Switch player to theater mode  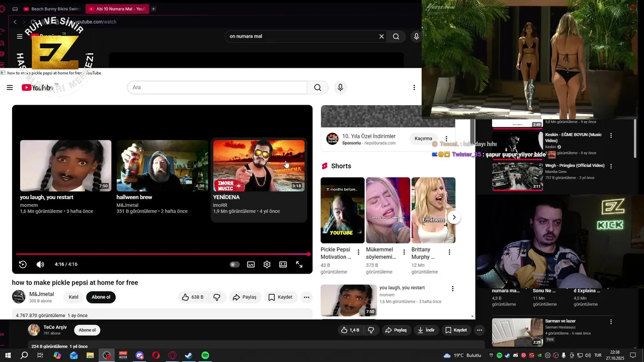pos(283,264)
